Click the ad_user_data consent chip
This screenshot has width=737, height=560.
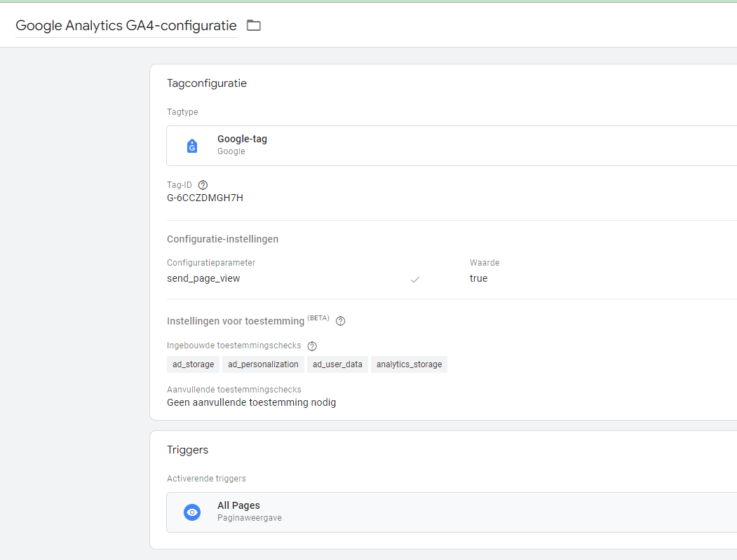point(337,364)
